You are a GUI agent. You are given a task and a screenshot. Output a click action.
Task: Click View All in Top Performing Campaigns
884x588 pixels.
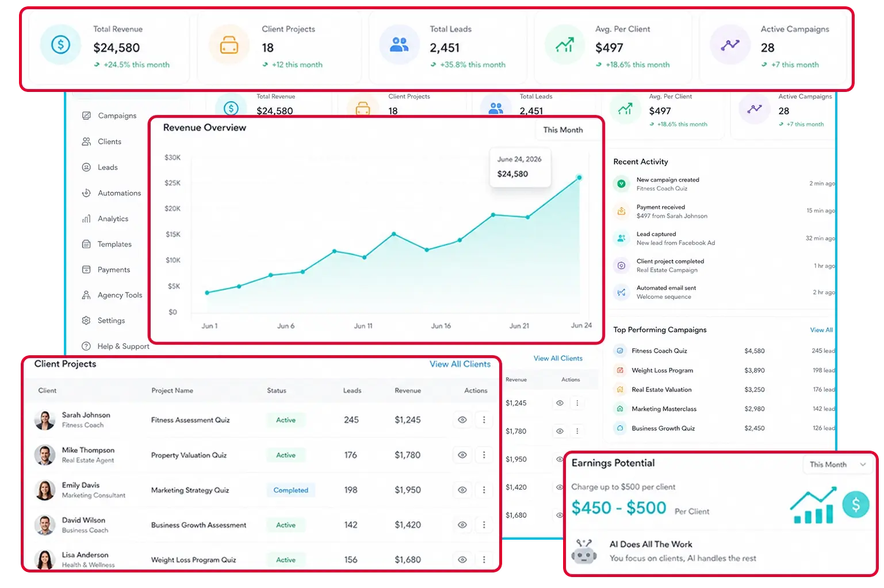point(821,330)
